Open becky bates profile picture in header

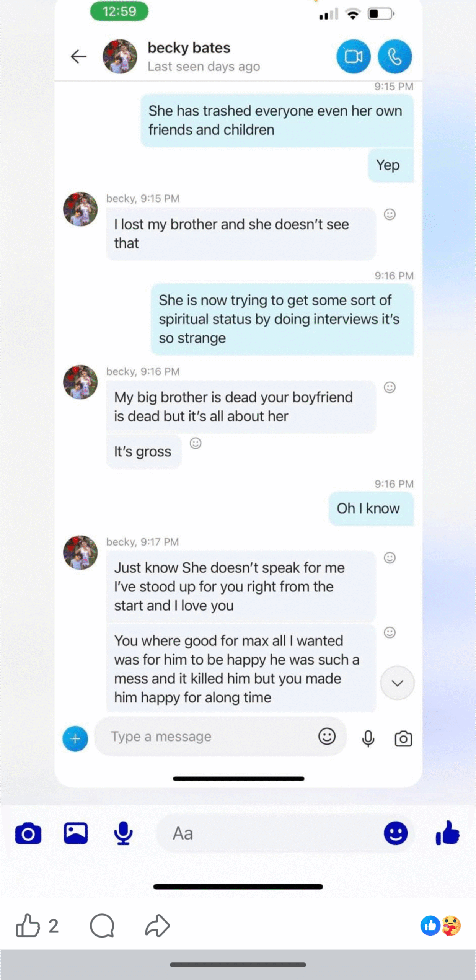[x=120, y=57]
